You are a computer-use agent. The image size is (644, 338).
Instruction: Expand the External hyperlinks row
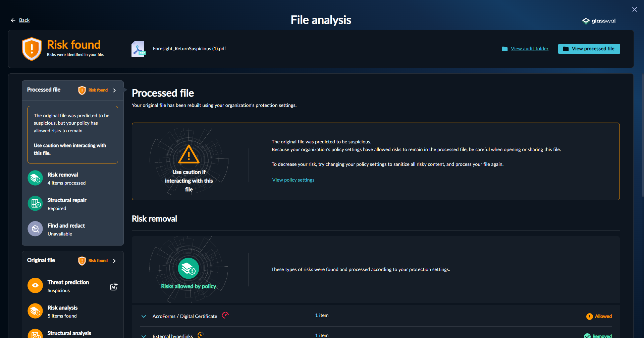click(144, 336)
